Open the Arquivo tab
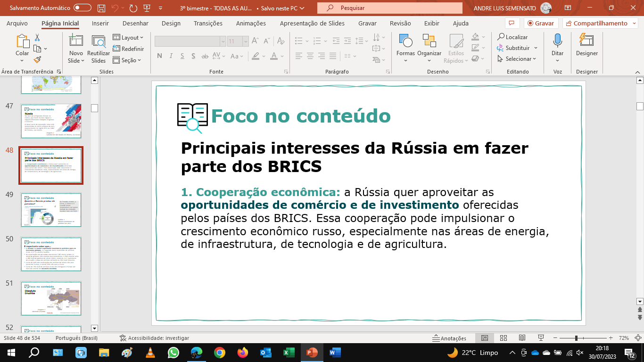 tap(17, 23)
